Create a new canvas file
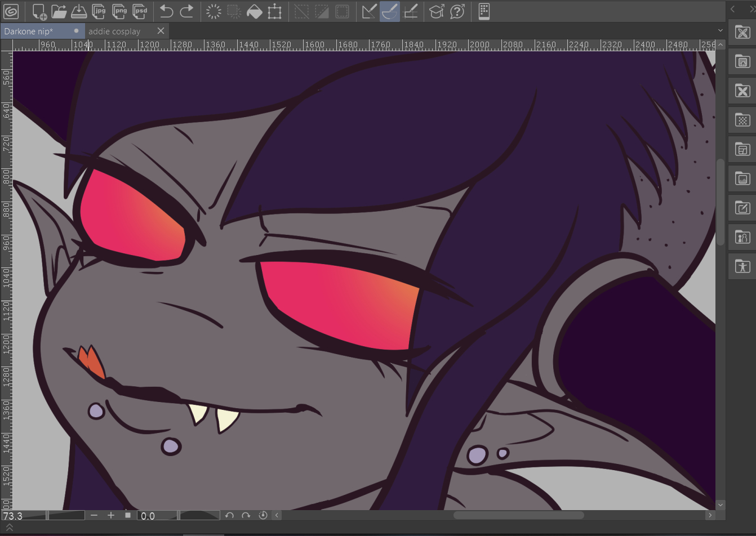This screenshot has width=756, height=536. 39,11
